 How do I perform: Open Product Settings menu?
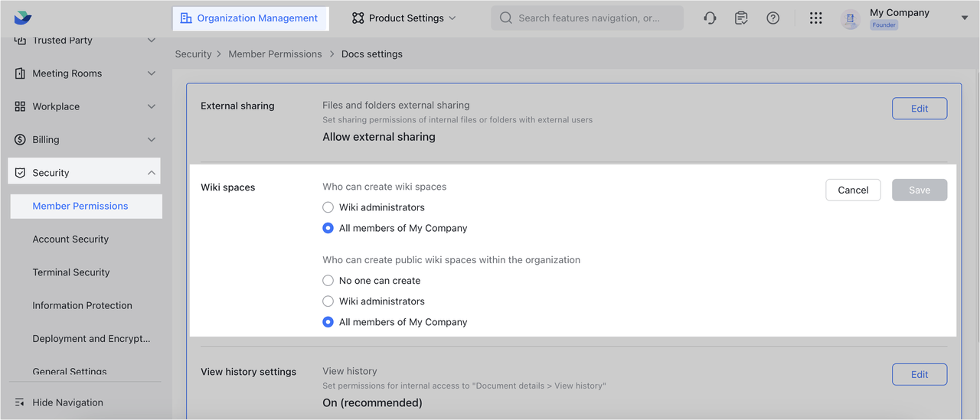[x=403, y=18]
